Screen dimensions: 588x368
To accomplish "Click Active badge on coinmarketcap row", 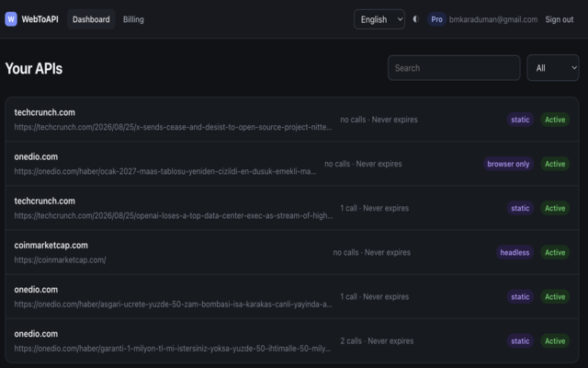I will (555, 252).
